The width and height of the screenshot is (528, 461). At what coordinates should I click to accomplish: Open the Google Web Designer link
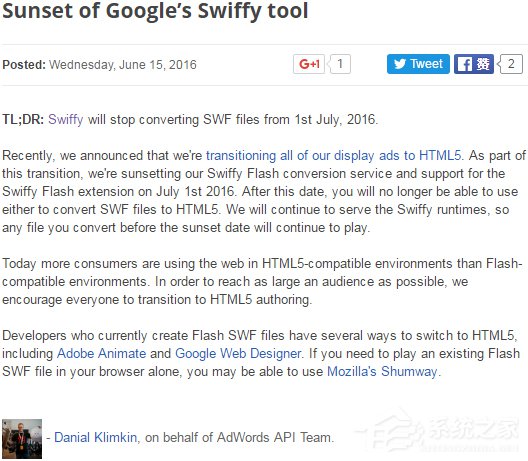[238, 354]
